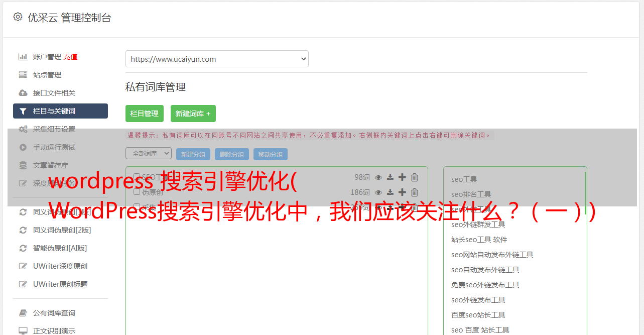Screen dimensions: 644x335
Task: Click keyword "seo外链发布工具"
Action: point(478,300)
